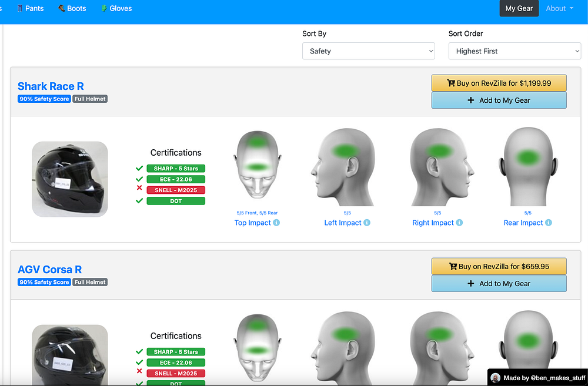Click the red X beside SNELL for Shark Race R
The width and height of the screenshot is (588, 386).
click(139, 188)
